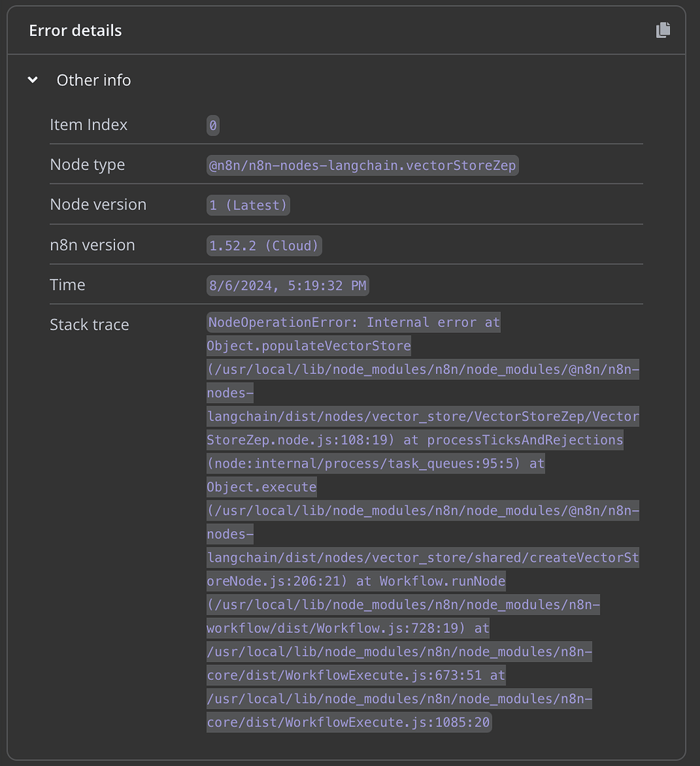Screen dimensions: 700x766
Task: Collapse the Other info section chevron
Action: tap(33, 79)
